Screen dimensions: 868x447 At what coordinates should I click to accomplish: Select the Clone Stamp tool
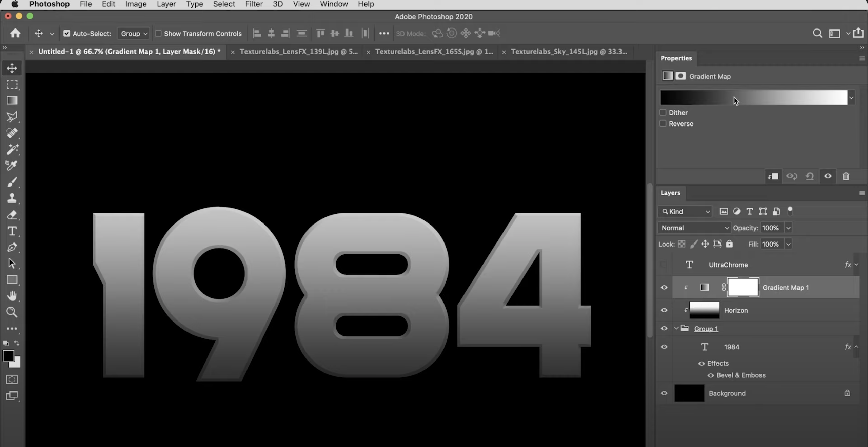click(x=12, y=198)
